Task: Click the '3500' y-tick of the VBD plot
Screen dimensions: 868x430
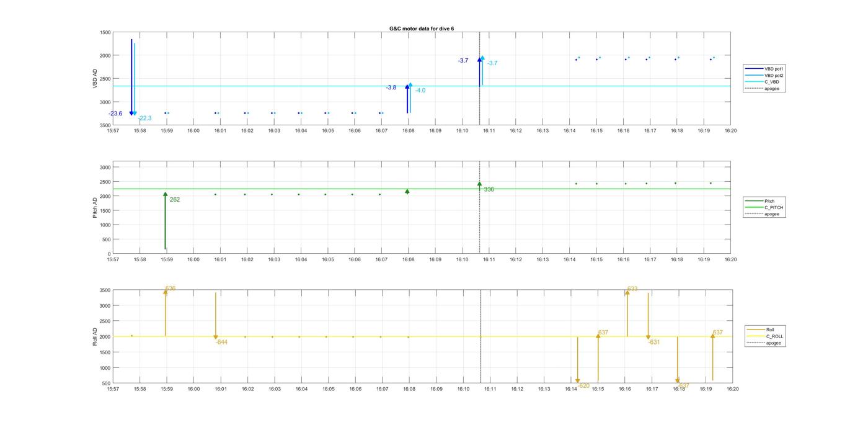Action: tap(105, 125)
